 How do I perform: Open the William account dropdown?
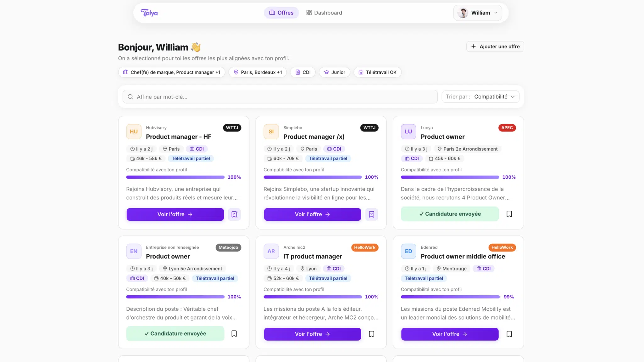click(x=477, y=13)
